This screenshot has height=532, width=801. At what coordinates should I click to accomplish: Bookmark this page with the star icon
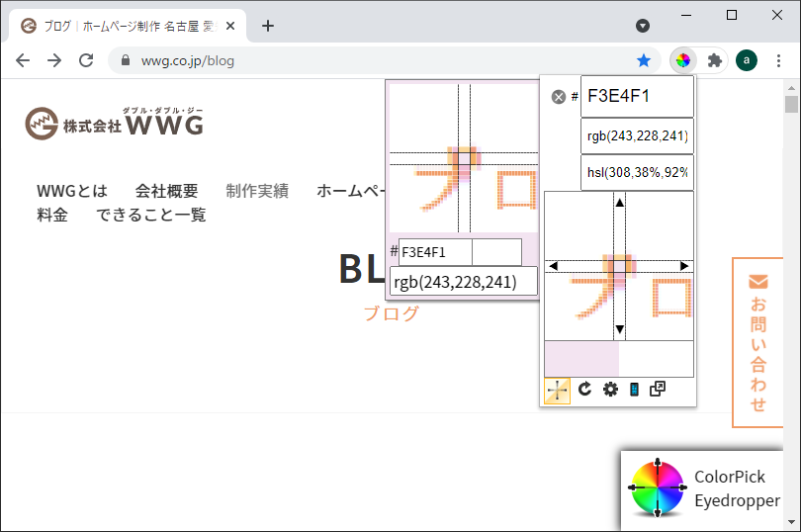pyautogui.click(x=644, y=60)
